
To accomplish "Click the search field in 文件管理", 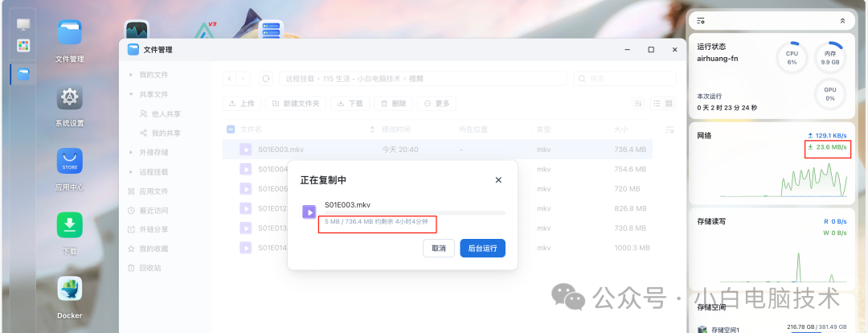I will [x=624, y=79].
